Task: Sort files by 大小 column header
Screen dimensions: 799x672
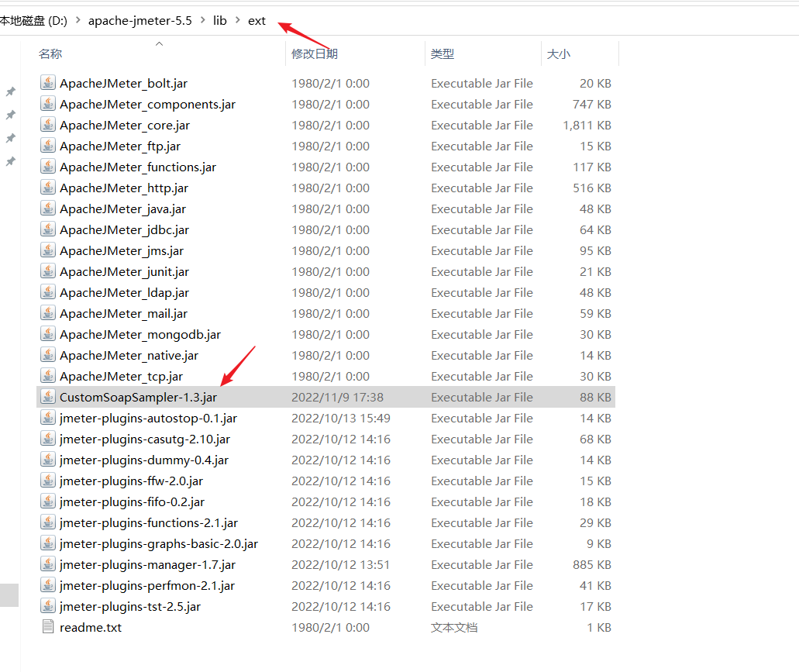Action: (558, 53)
